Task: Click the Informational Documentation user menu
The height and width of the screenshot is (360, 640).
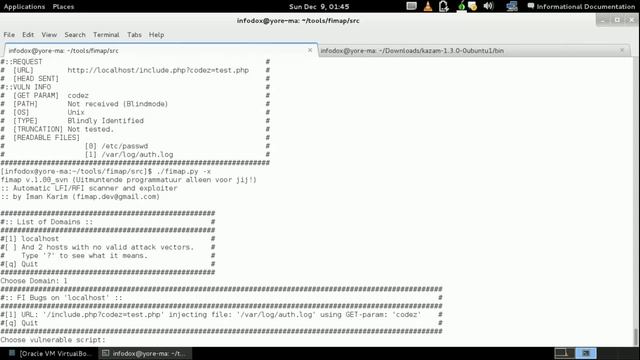Action: pos(581,7)
